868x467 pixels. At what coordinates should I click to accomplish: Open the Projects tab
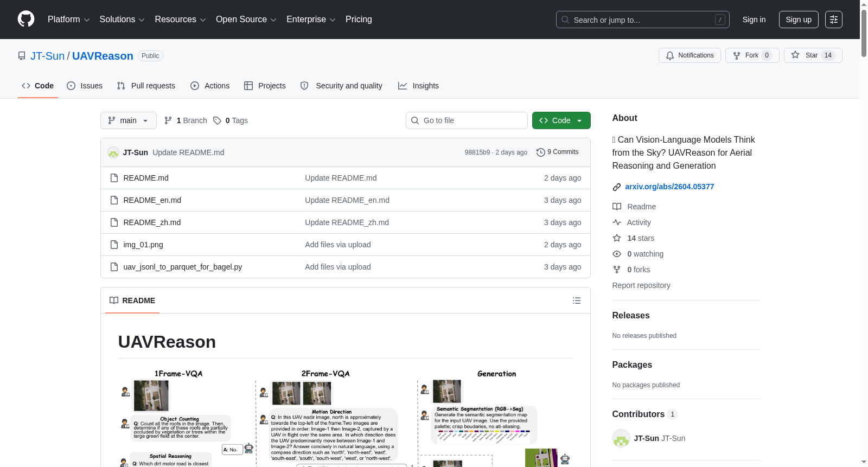(x=265, y=86)
